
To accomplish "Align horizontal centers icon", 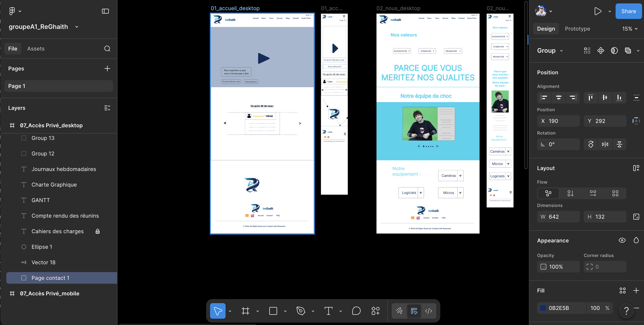I will [x=559, y=97].
